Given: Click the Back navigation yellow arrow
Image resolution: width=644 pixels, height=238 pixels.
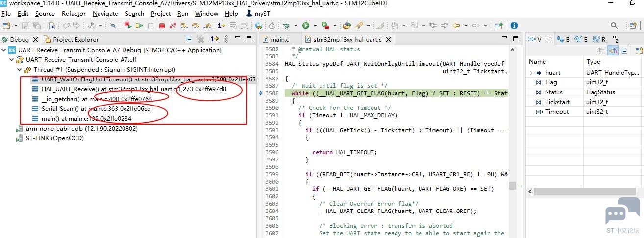Looking at the screenshot, I should coord(456,26).
